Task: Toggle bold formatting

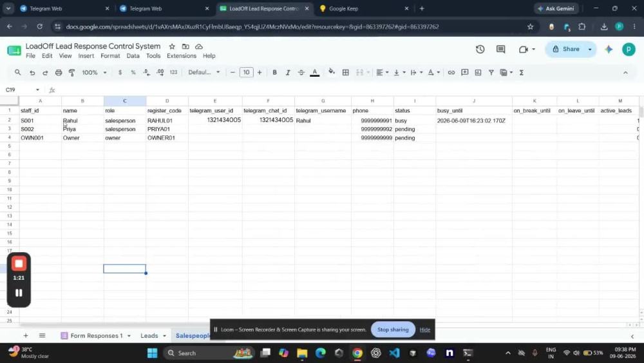Action: tap(274, 72)
